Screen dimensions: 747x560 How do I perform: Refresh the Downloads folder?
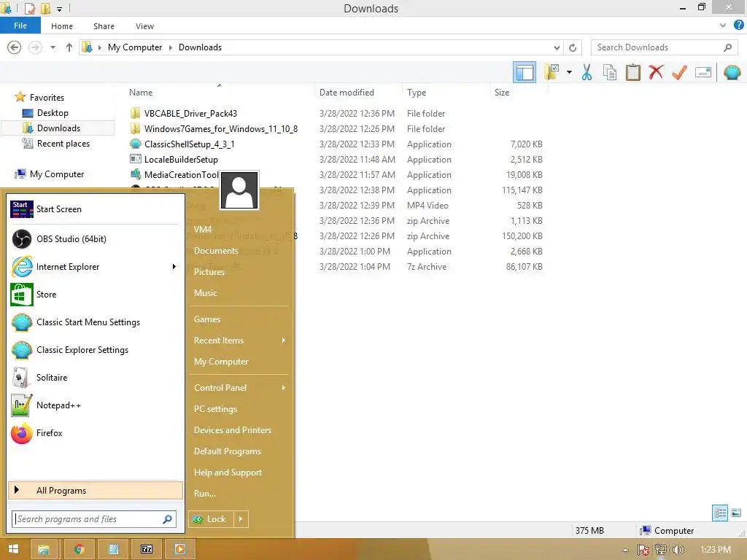click(x=573, y=47)
